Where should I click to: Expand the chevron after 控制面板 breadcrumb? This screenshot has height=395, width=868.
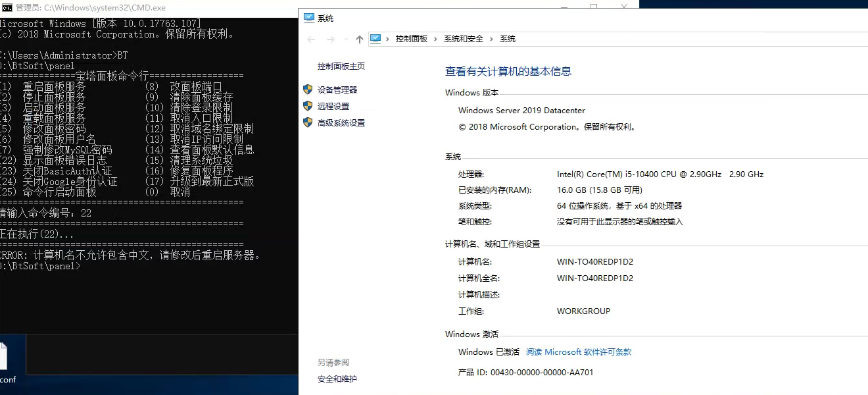(435, 39)
